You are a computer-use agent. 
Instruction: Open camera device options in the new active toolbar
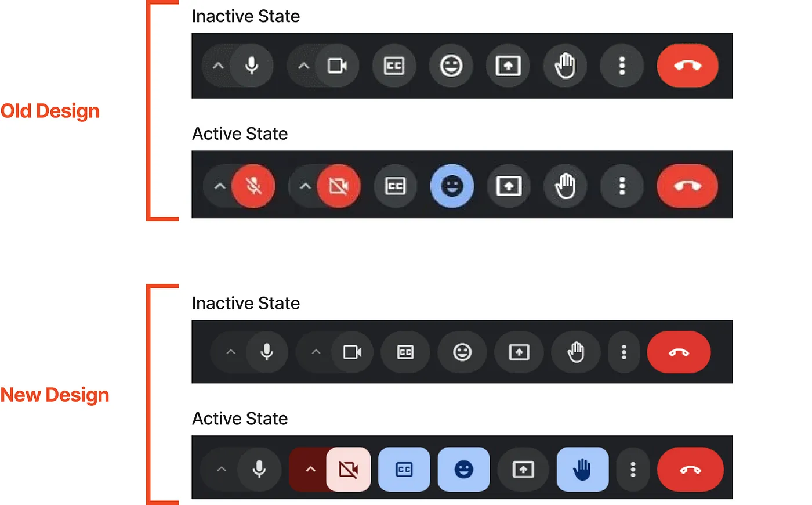311,470
